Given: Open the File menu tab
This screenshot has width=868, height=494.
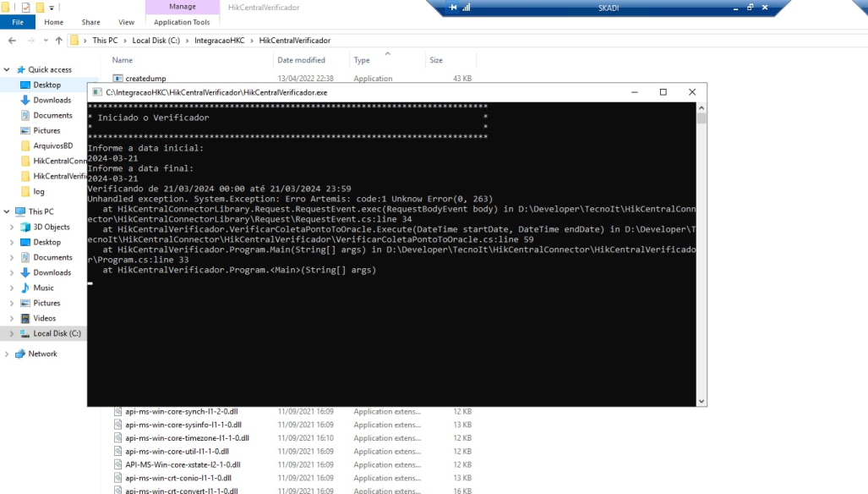Looking at the screenshot, I should (x=18, y=22).
